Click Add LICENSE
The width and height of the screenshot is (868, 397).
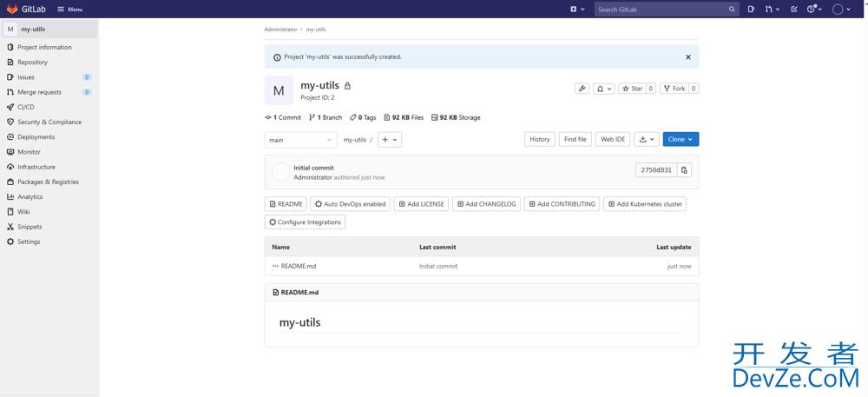[x=421, y=204]
